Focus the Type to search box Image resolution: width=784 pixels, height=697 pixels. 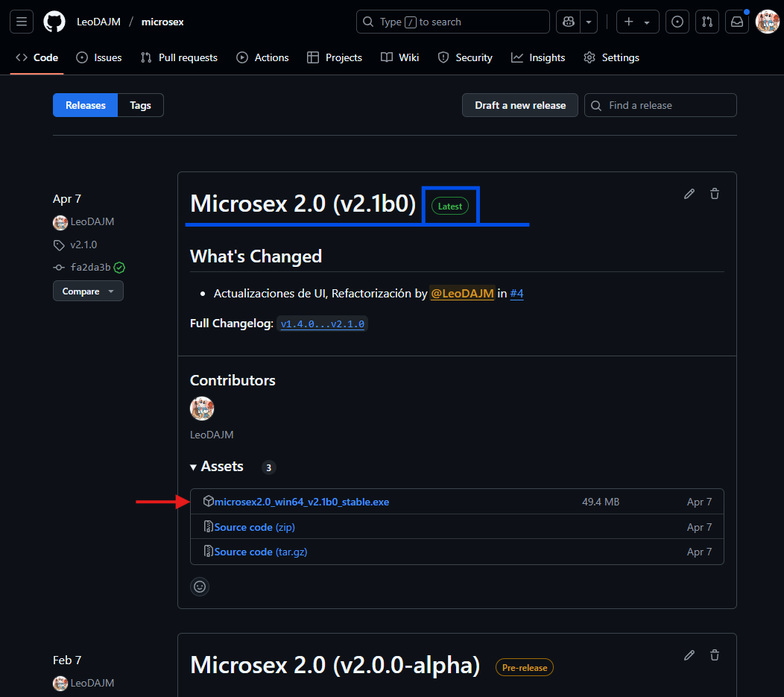[452, 22]
